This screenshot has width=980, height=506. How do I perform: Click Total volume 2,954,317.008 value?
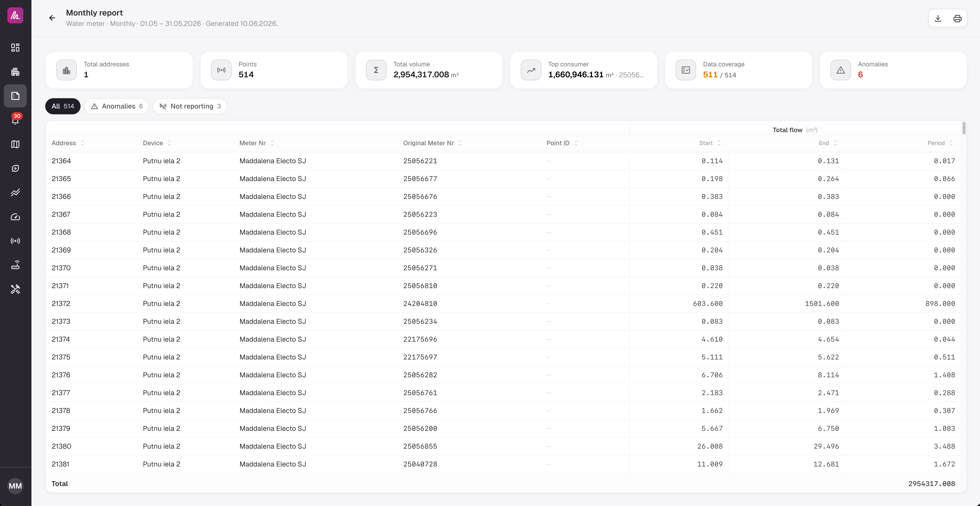(421, 75)
